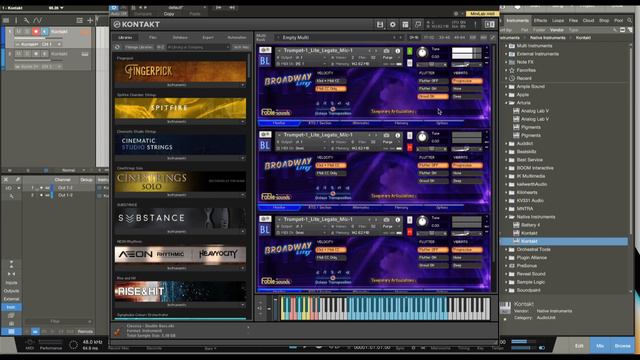Image resolution: width=640 pixels, height=360 pixels.
Task: Refresh the Kontakt library list
Action: (118, 47)
